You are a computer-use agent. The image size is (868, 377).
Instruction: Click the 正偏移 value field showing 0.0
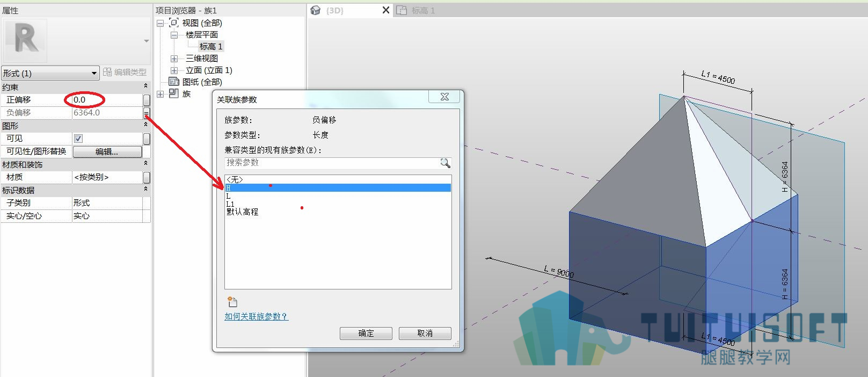point(107,100)
